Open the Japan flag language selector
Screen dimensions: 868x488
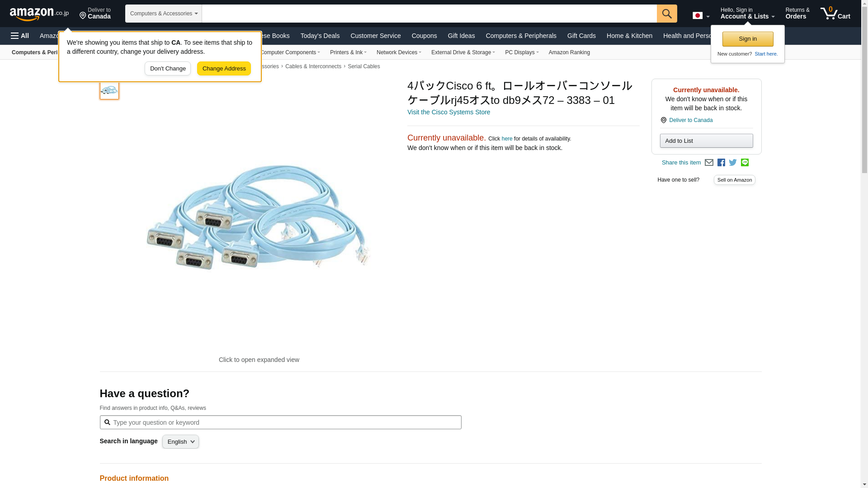(701, 16)
